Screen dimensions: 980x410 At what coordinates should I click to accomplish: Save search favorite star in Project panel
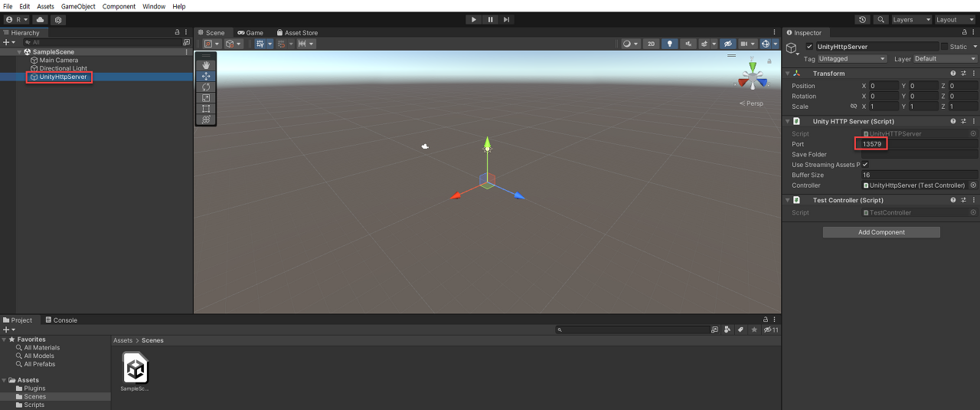(754, 330)
